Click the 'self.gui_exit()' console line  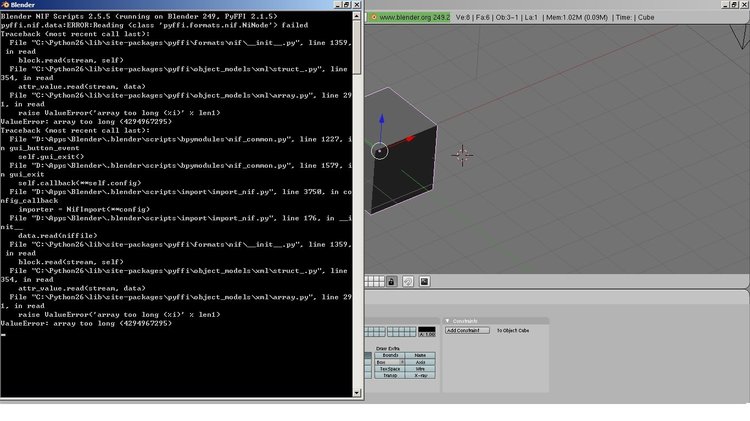51,156
